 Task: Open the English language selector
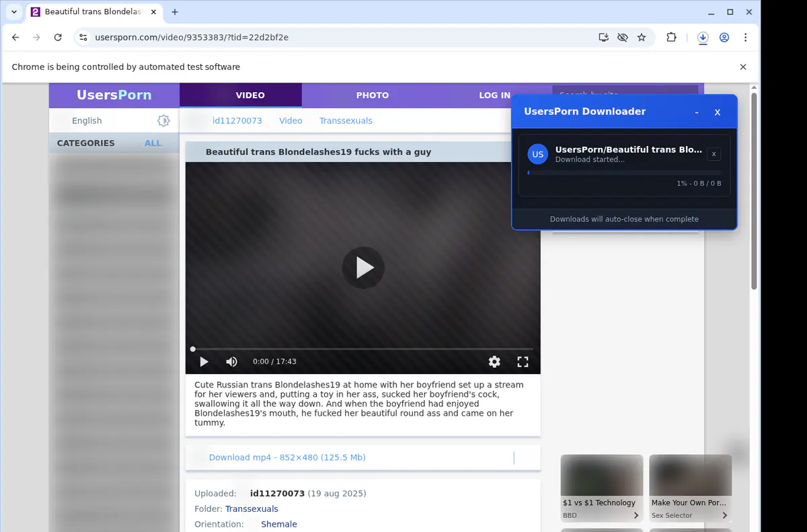point(87,120)
